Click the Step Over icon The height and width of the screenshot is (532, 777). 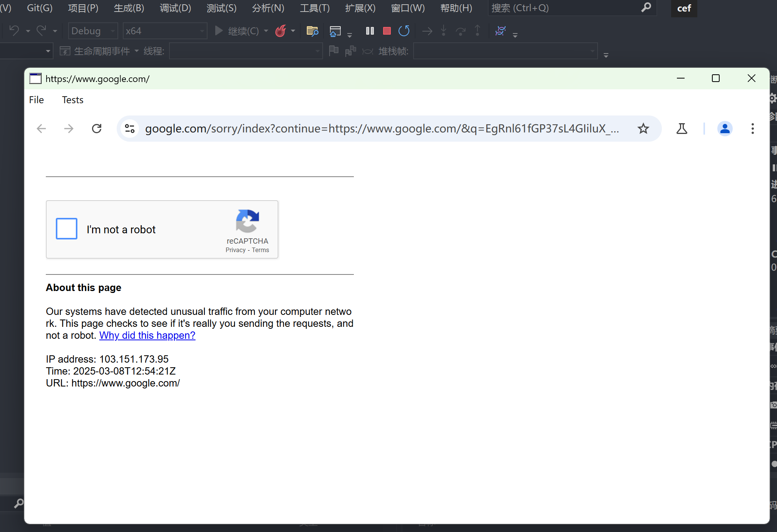coord(461,31)
